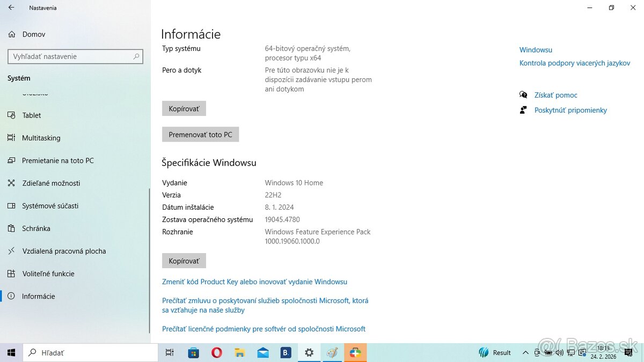The image size is (644, 362).
Task: Open the Mail app from the taskbar
Action: coord(262,352)
